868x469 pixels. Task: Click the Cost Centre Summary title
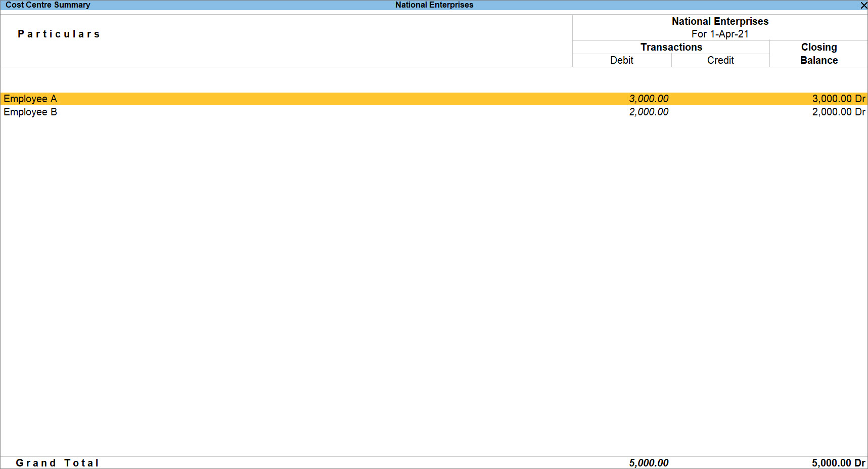tap(48, 5)
